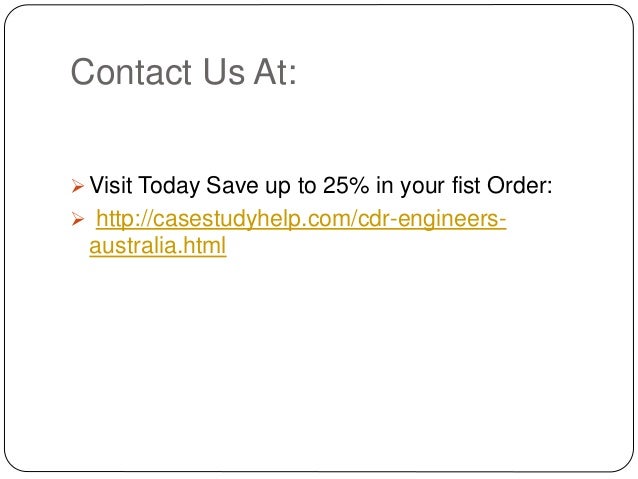Click the word At: in title
Image resolution: width=638 pixels, height=479 pixels.
point(275,72)
